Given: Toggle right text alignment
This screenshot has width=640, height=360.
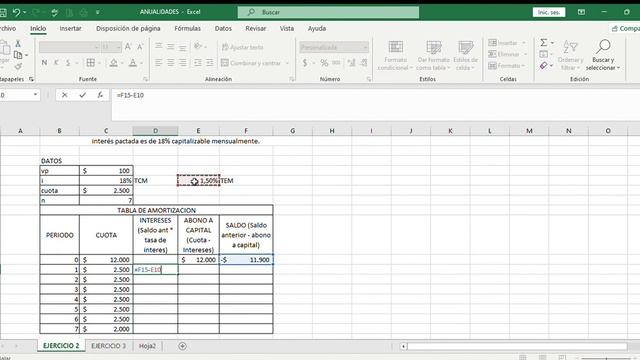Looking at the screenshot, I should coord(182,63).
